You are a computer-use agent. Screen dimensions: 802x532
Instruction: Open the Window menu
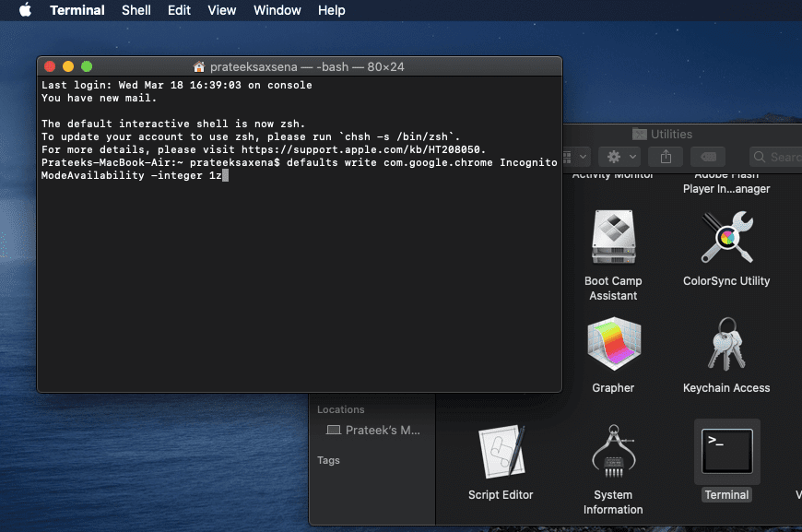[x=277, y=10]
